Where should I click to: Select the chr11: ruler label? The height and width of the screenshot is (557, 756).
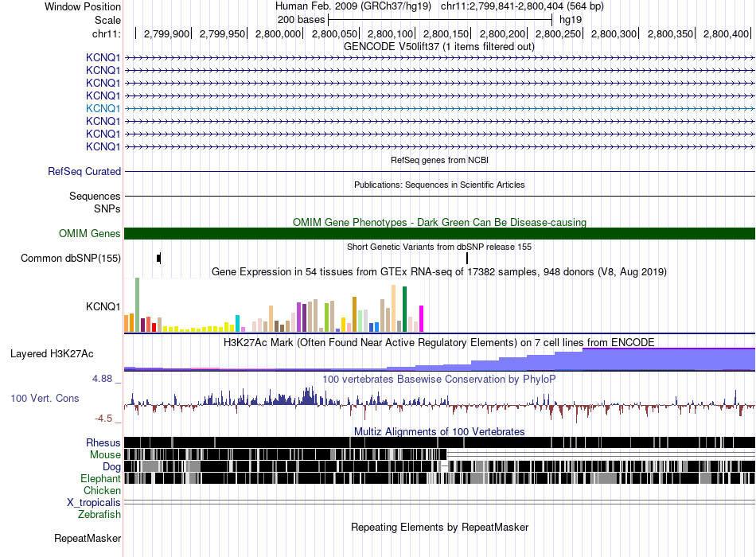(x=107, y=33)
